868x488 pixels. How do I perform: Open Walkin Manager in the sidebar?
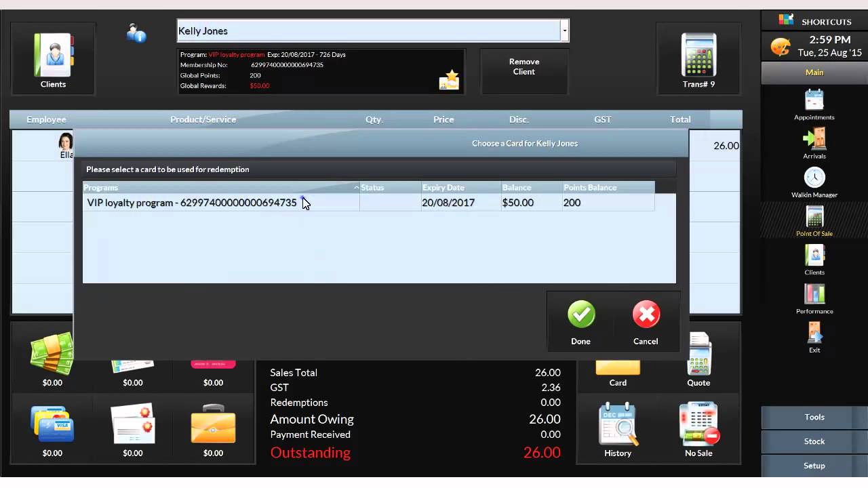pyautogui.click(x=814, y=182)
